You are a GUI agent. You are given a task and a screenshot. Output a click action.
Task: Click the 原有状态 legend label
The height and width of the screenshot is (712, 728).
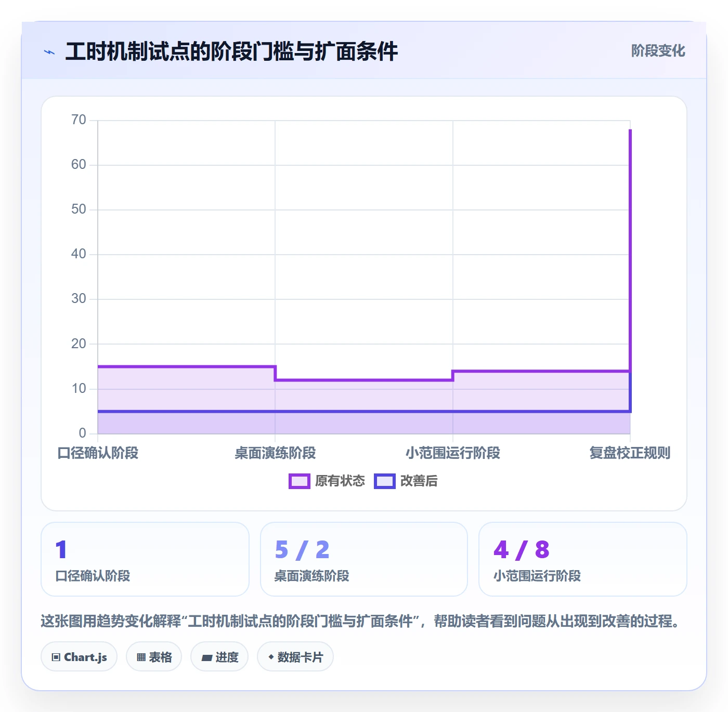tap(340, 481)
